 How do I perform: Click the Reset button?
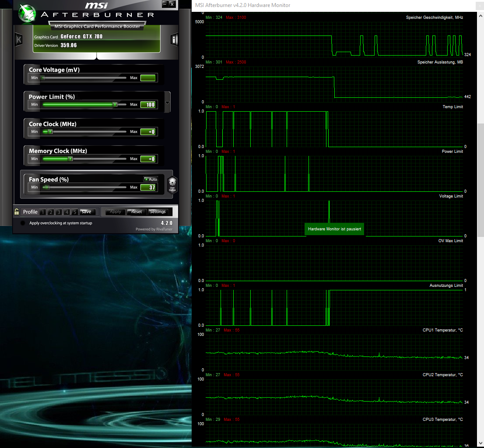point(137,212)
